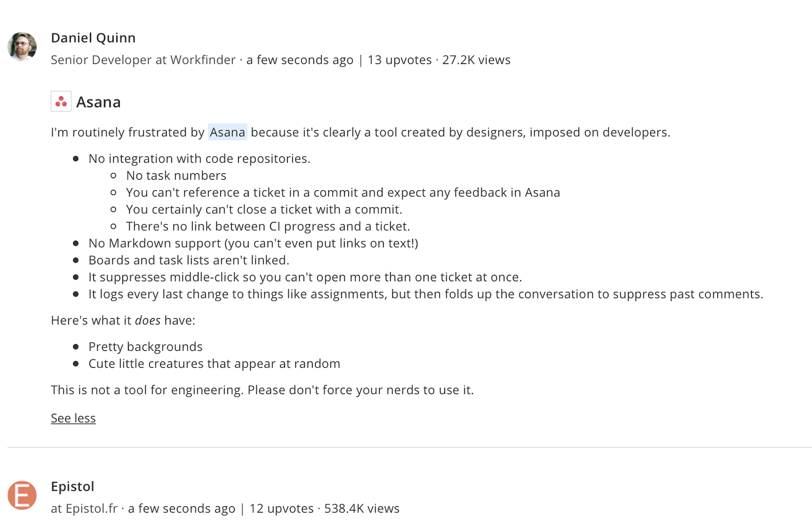Open the Daniel Quinn author name
This screenshot has height=521, width=812.
point(93,38)
